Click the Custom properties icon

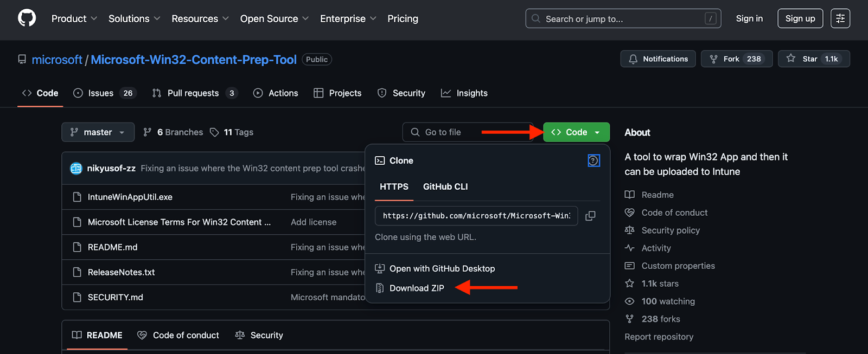coord(629,266)
